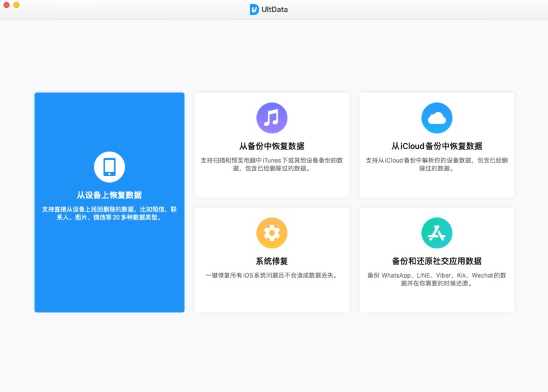Click 一键修复所有 iOS 系统问题 description

coord(272,275)
